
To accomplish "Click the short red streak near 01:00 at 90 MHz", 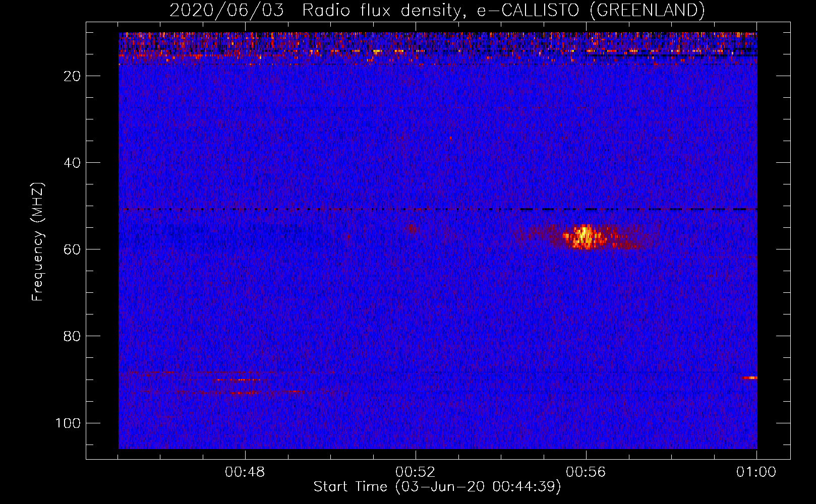I will [x=750, y=377].
